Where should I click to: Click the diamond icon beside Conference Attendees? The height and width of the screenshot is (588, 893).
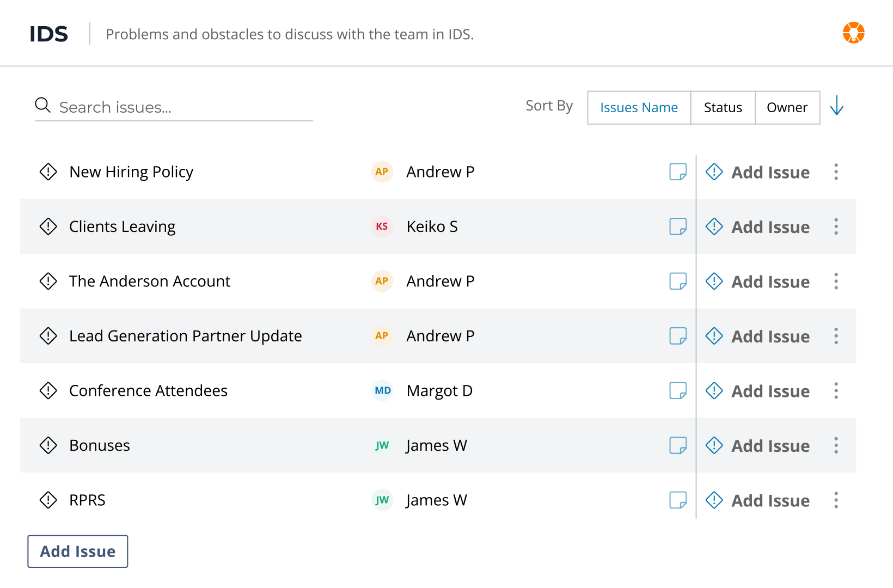click(48, 390)
